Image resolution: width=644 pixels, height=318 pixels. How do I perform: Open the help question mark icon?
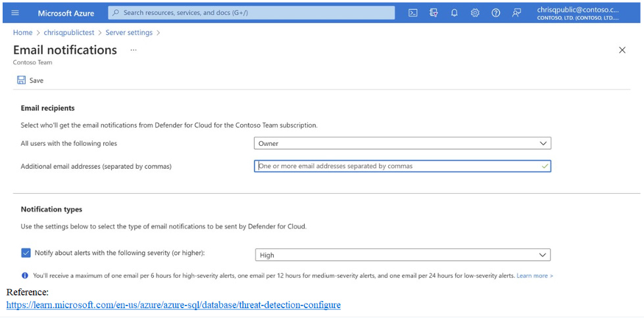tap(496, 12)
